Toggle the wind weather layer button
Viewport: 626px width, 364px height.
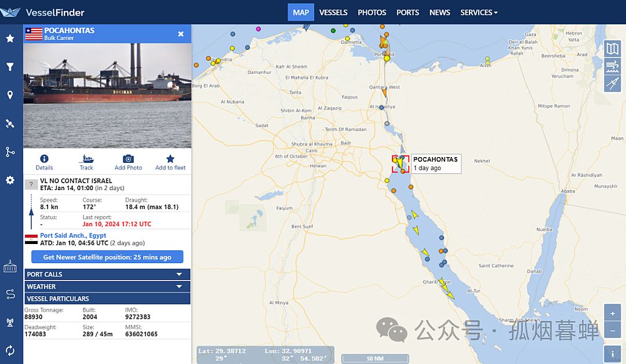(x=613, y=66)
